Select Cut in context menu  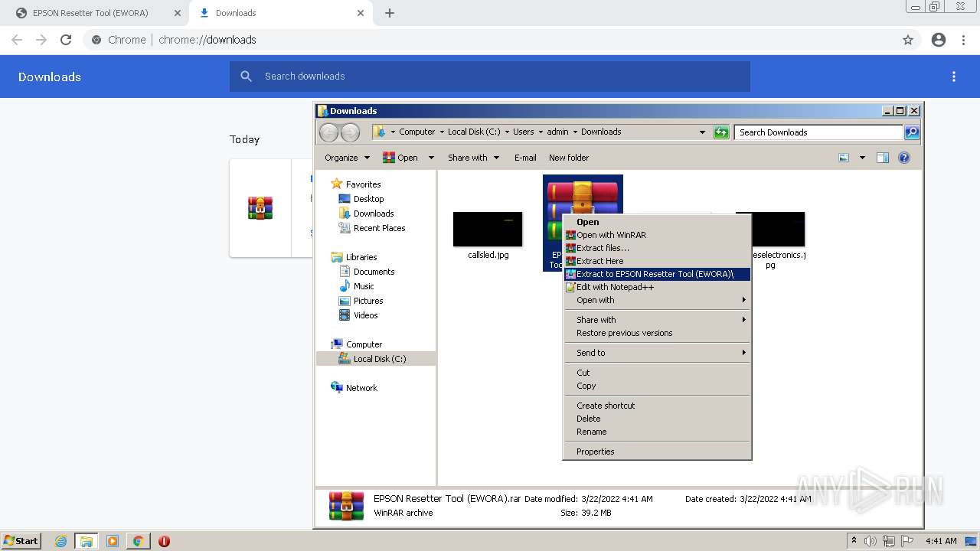click(657, 373)
